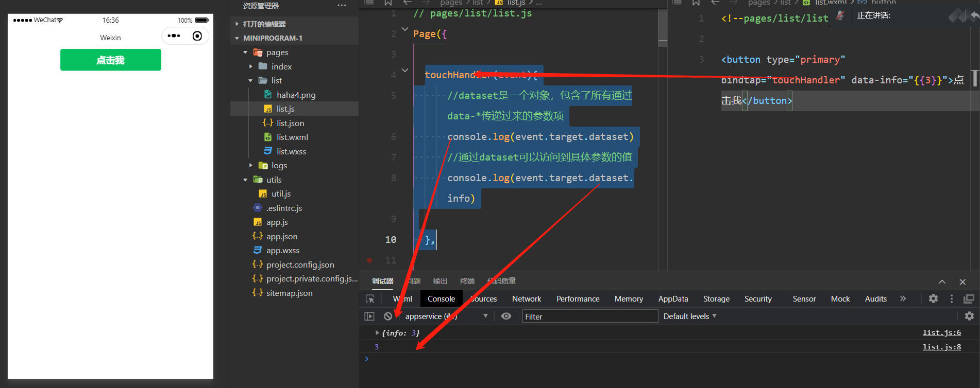Tap the green 点击我 button in simulator
The height and width of the screenshot is (388, 980).
[110, 60]
